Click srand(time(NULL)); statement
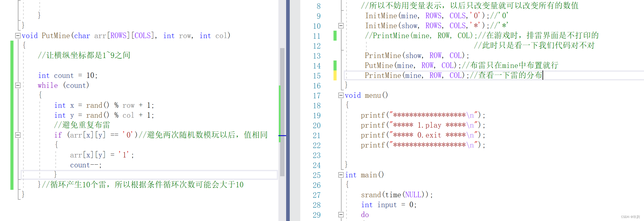The width and height of the screenshot is (644, 221). (x=397, y=195)
